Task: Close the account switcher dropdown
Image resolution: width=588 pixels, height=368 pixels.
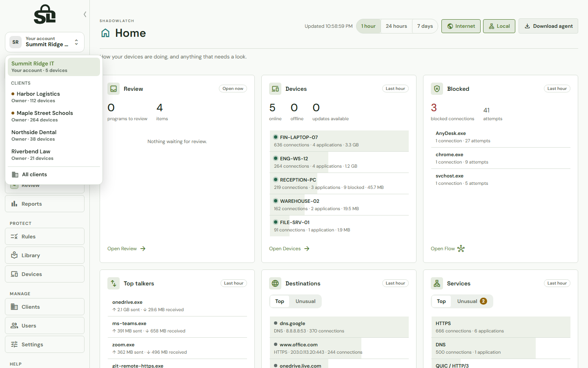Action: tap(45, 42)
